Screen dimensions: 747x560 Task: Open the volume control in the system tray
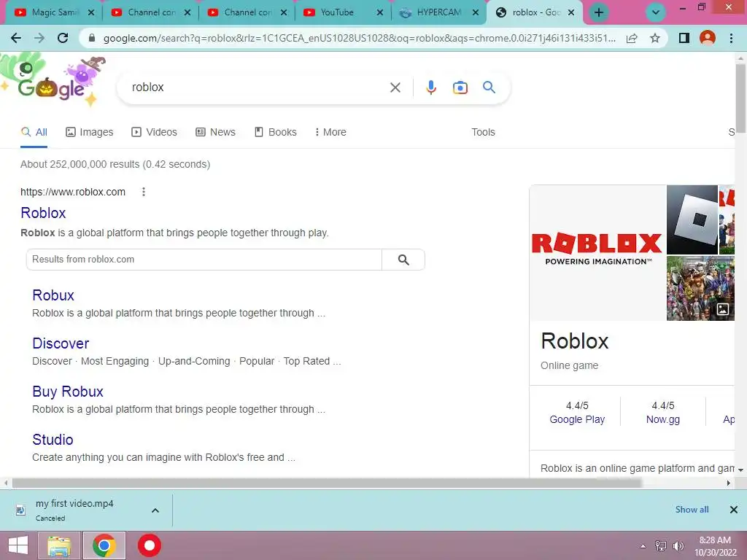678,546
